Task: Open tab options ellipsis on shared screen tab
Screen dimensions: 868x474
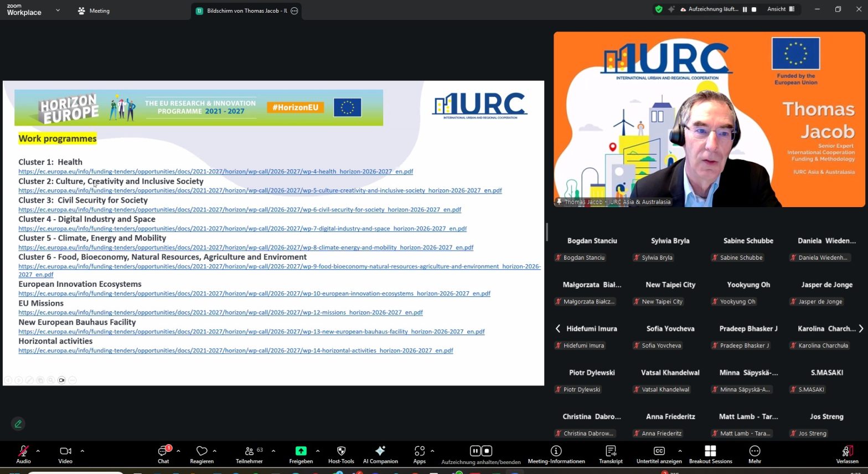Action: 294,11
